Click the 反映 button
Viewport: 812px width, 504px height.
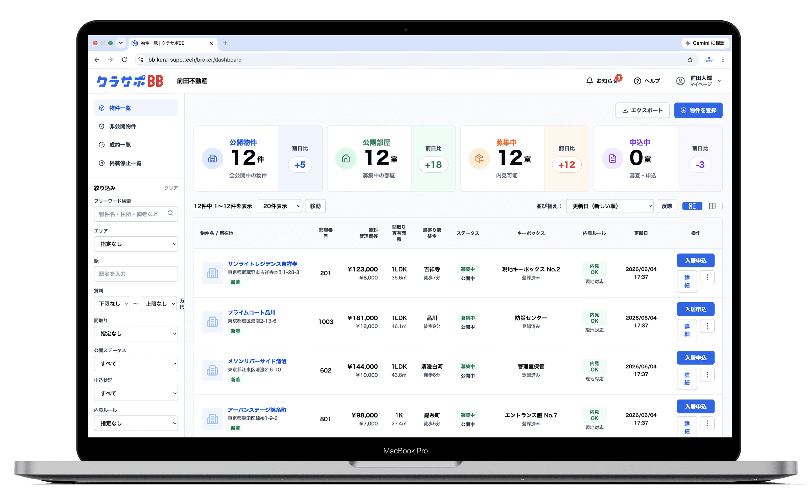pyautogui.click(x=667, y=206)
